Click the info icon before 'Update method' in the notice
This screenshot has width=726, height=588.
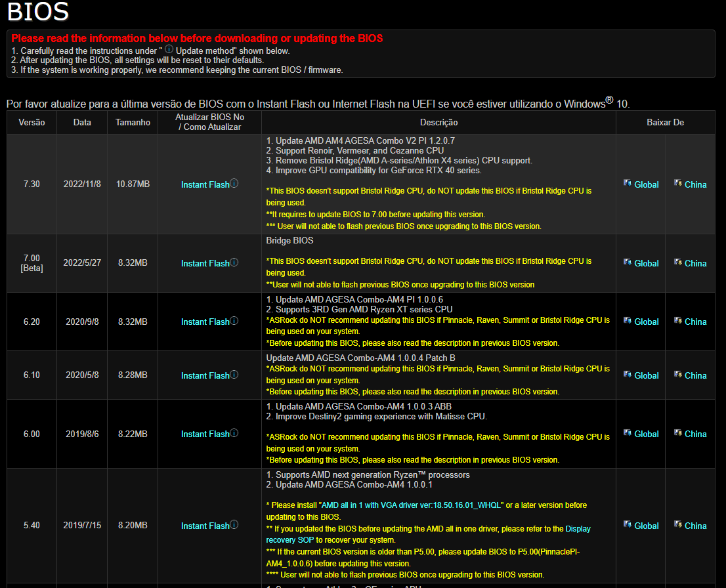[169, 49]
